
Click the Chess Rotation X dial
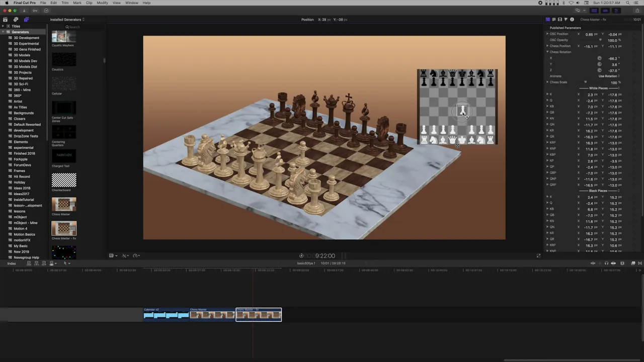599,58
